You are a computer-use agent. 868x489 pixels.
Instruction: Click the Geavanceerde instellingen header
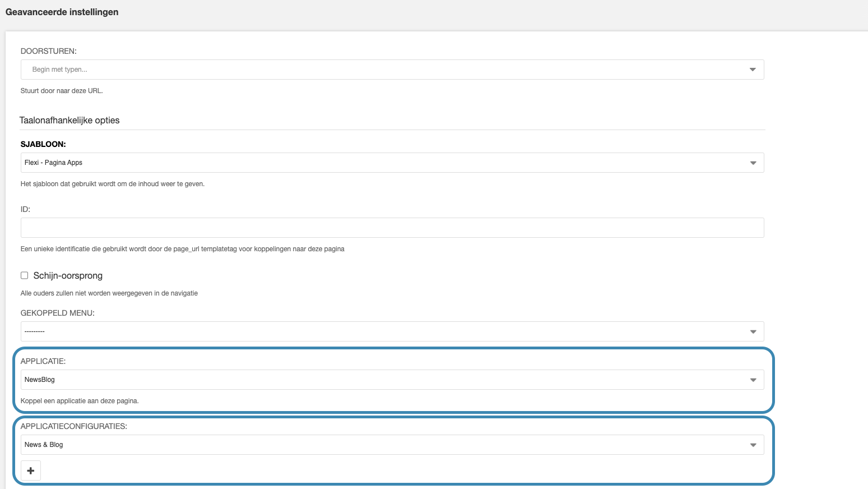pyautogui.click(x=62, y=11)
